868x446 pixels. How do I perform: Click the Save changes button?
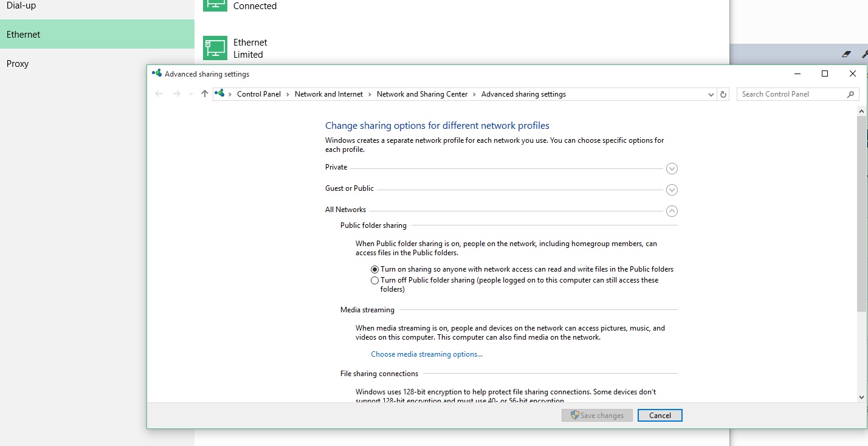(597, 416)
